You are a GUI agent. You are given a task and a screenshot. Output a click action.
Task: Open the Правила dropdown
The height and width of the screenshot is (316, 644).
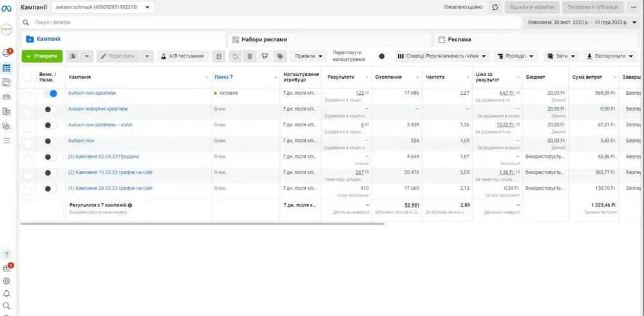click(308, 56)
